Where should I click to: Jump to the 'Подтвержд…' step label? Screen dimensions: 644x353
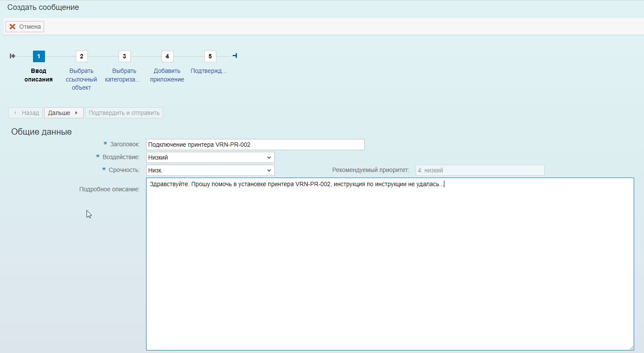209,71
